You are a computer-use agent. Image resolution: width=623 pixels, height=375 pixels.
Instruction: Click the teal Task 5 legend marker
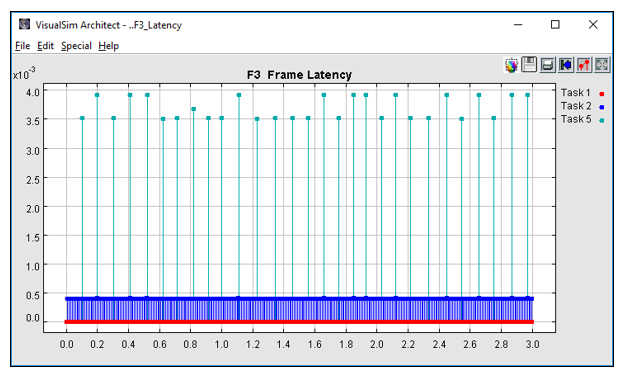(x=602, y=121)
